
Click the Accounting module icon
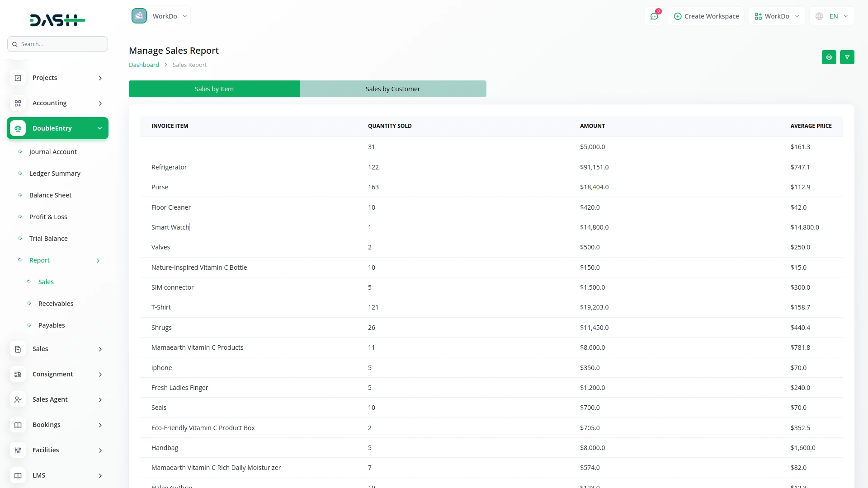pyautogui.click(x=18, y=103)
